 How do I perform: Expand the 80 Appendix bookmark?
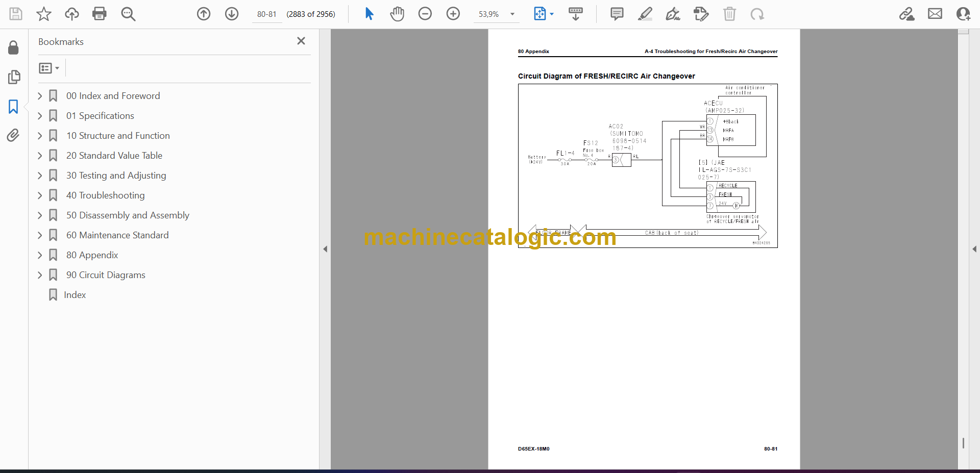(x=40, y=255)
